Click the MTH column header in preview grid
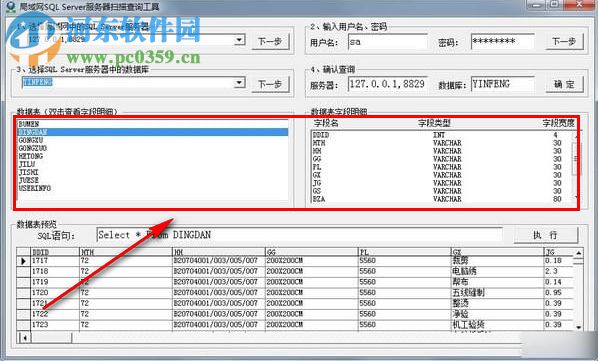The image size is (598, 361). click(x=125, y=252)
